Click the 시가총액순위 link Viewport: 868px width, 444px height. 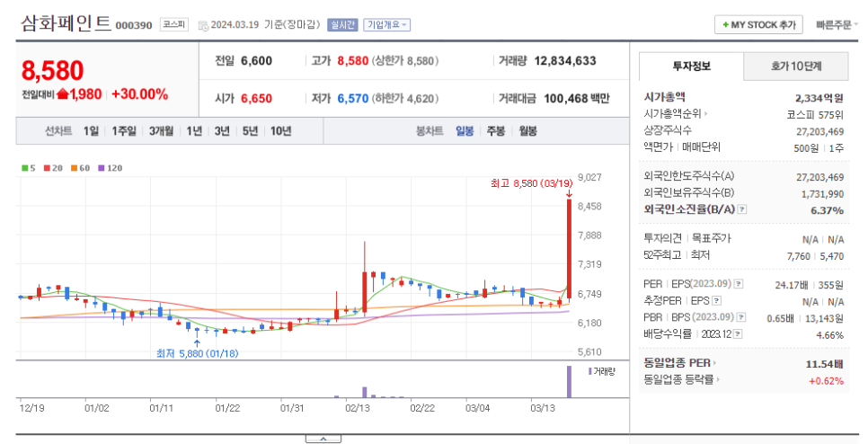tap(672, 114)
